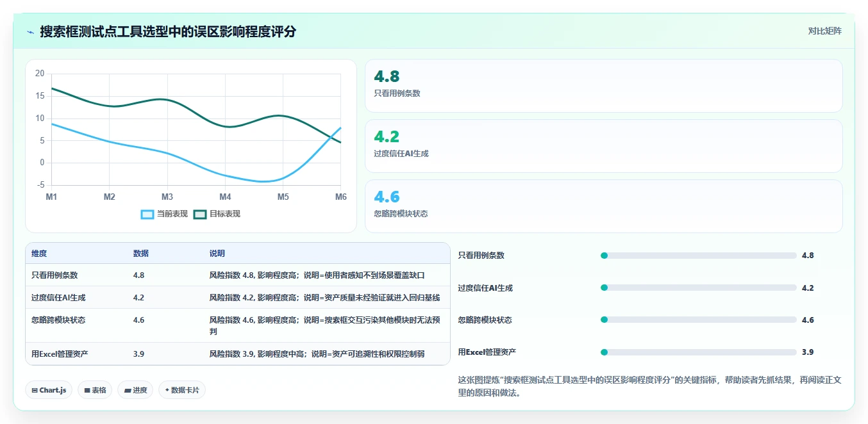Click the lightning icon beside the title
Image resolution: width=868 pixels, height=424 pixels.
[x=31, y=32]
